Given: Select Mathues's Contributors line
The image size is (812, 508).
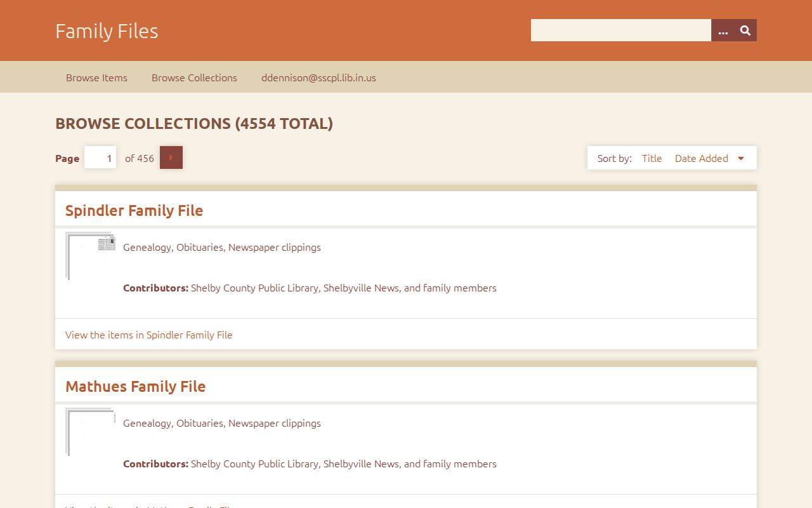Looking at the screenshot, I should pyautogui.click(x=310, y=464).
